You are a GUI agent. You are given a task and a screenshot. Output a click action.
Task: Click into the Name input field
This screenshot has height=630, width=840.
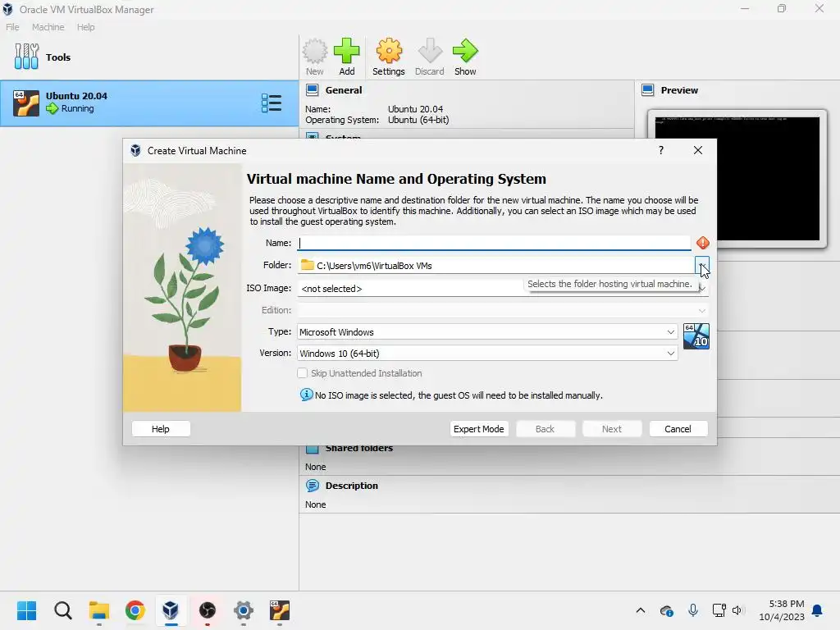pyautogui.click(x=494, y=243)
